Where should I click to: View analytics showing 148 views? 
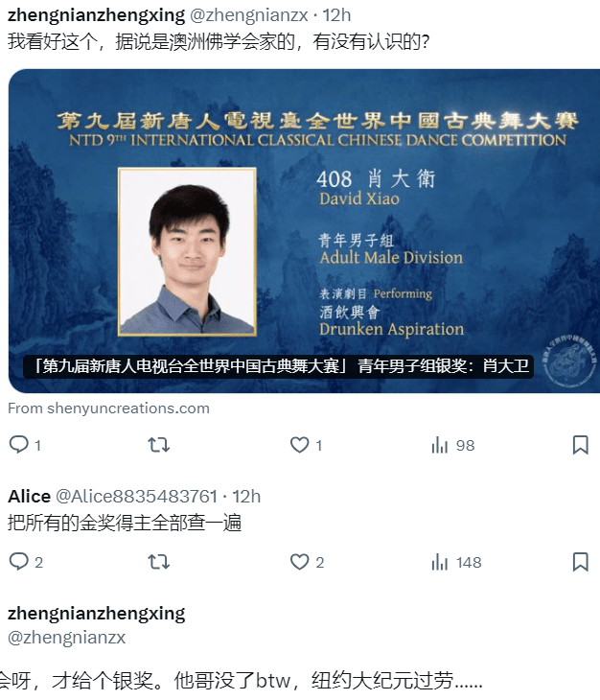point(456,562)
